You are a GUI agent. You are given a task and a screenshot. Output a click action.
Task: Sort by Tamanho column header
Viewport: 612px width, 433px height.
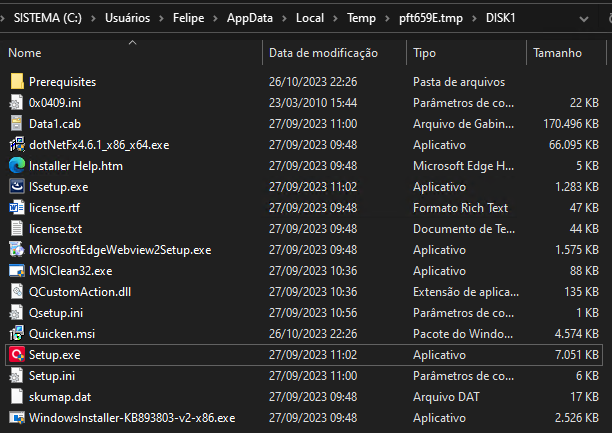(557, 53)
